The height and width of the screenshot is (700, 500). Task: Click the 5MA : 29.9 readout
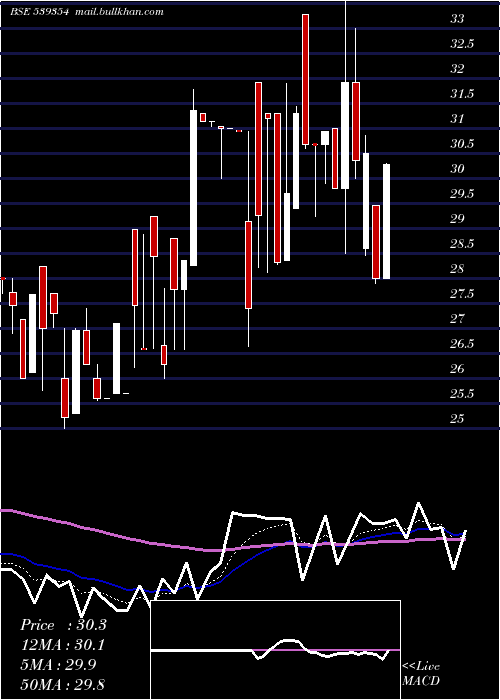58,665
